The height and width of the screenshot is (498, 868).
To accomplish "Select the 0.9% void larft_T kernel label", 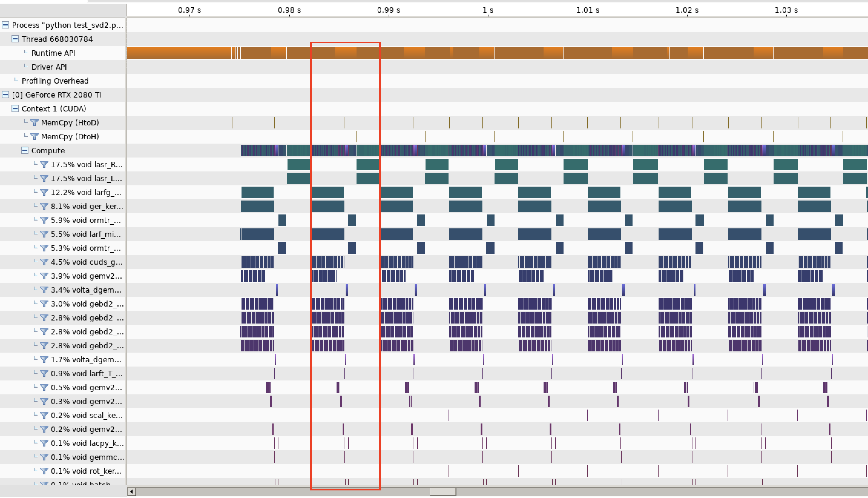I will [87, 373].
